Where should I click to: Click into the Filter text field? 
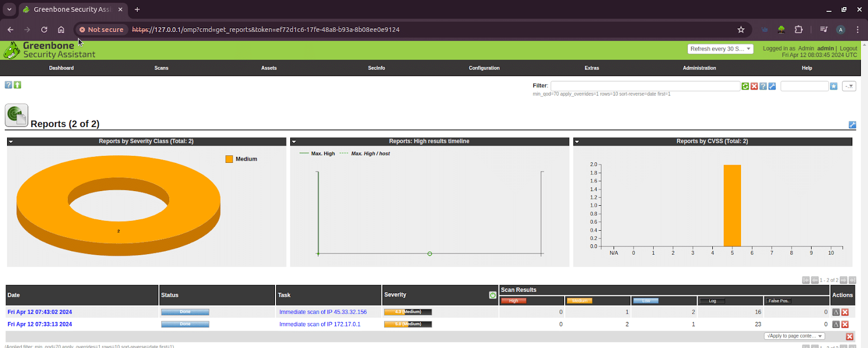(x=645, y=86)
